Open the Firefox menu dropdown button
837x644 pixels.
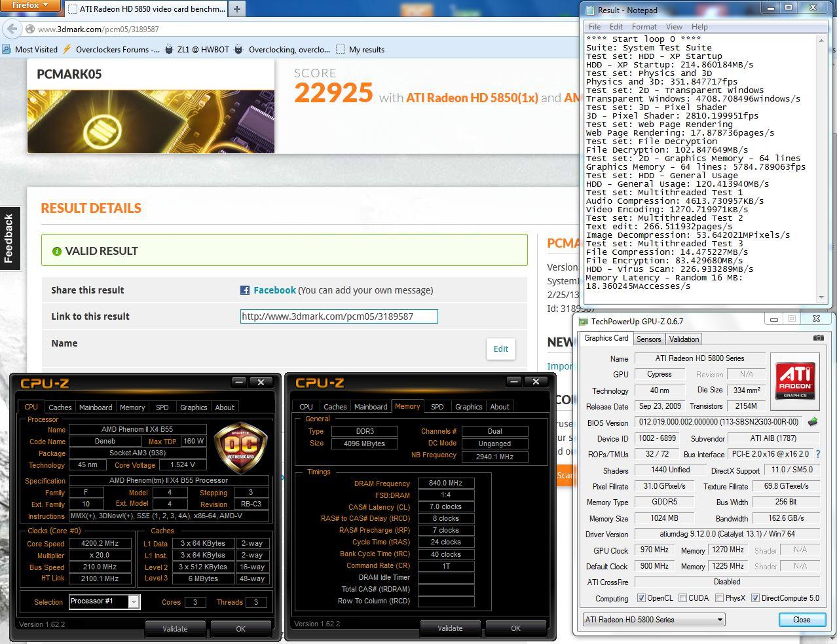tap(31, 5)
